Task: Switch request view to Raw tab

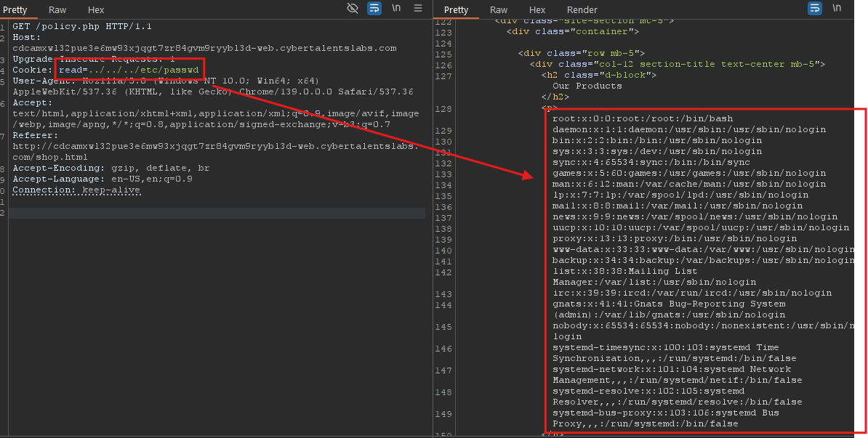Action: click(57, 10)
